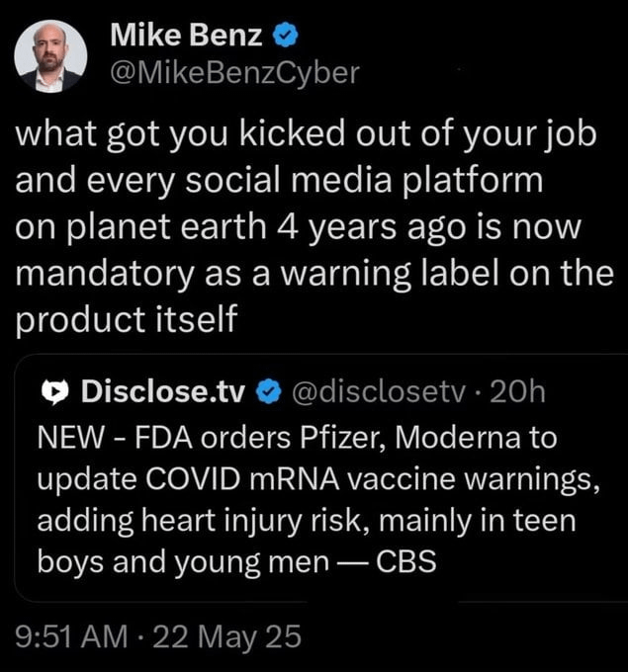Open the Disclose.tv account name

click(163, 392)
